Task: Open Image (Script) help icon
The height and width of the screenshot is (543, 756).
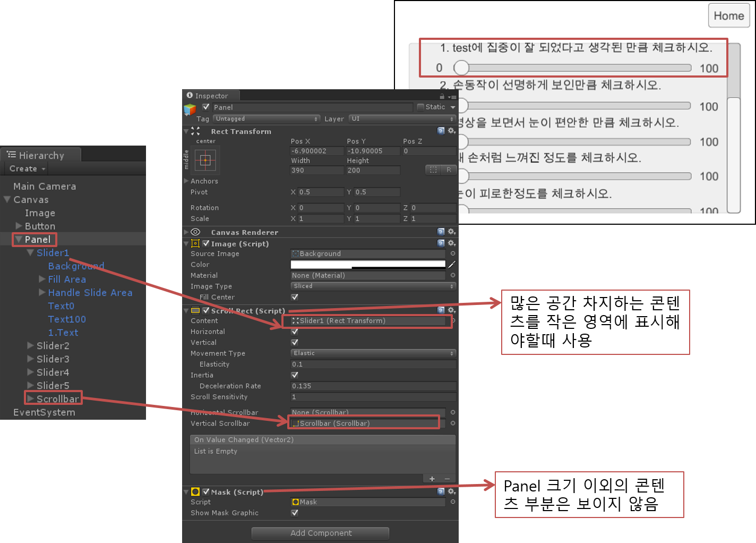Action: [441, 243]
